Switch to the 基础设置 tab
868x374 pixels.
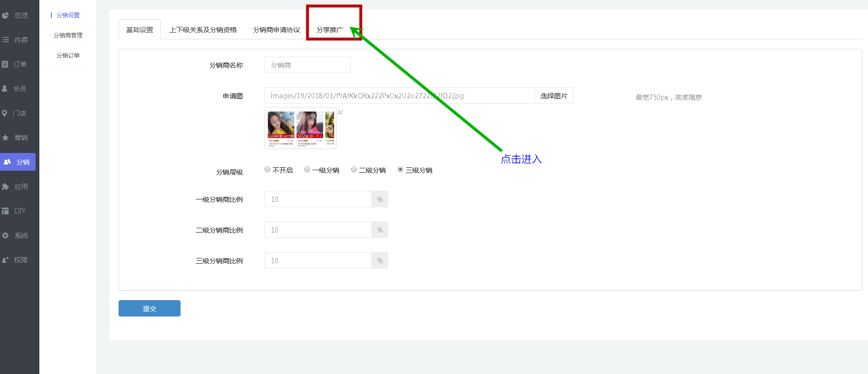point(140,30)
